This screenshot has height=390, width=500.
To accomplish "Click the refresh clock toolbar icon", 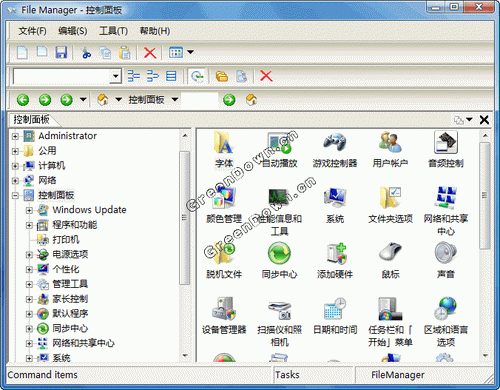I will tap(197, 76).
